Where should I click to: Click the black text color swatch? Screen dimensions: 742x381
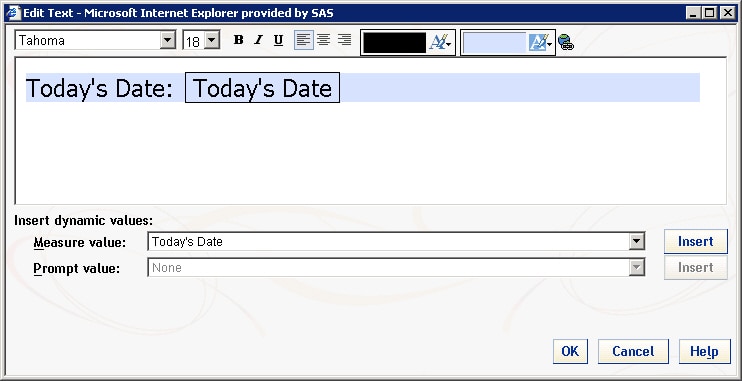tap(394, 43)
